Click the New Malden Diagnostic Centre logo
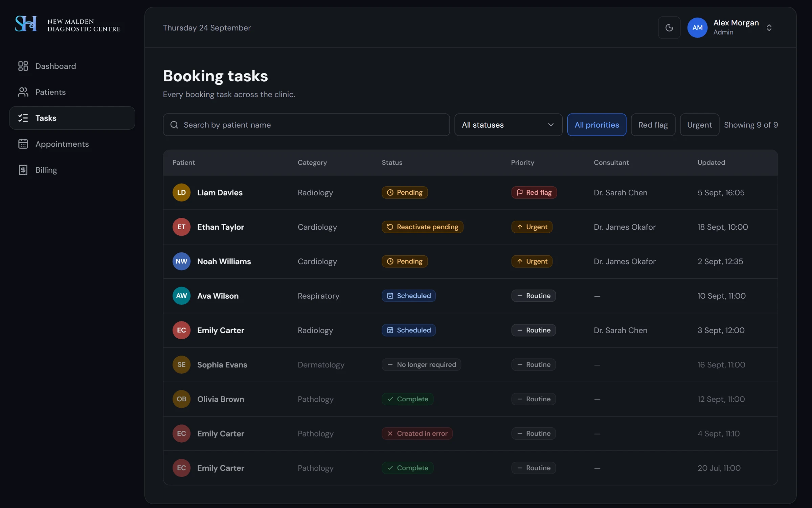Viewport: 812px width, 508px height. (x=68, y=24)
